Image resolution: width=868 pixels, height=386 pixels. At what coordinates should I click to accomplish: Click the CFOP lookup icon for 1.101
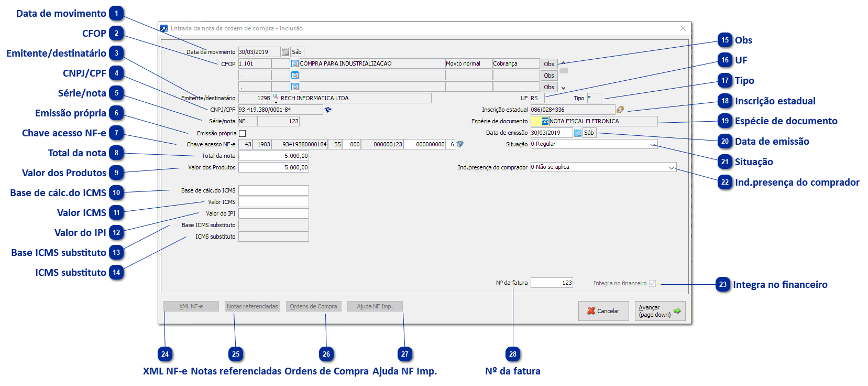(x=295, y=63)
